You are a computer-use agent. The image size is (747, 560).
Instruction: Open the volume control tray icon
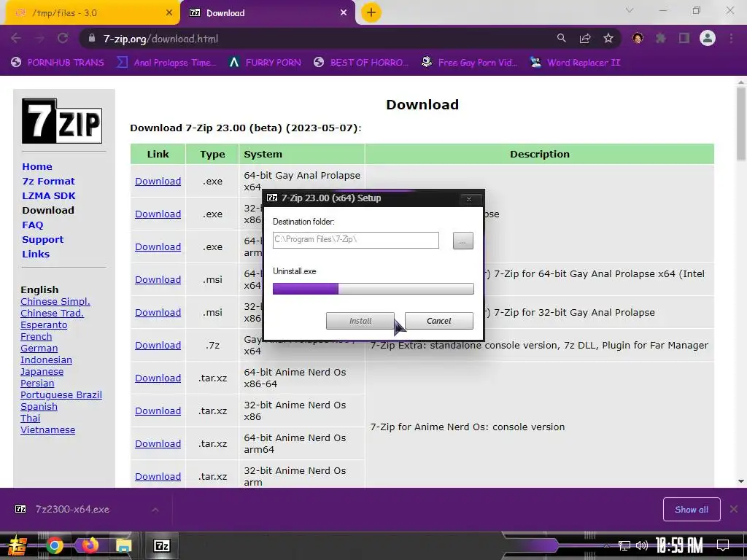coord(642,545)
